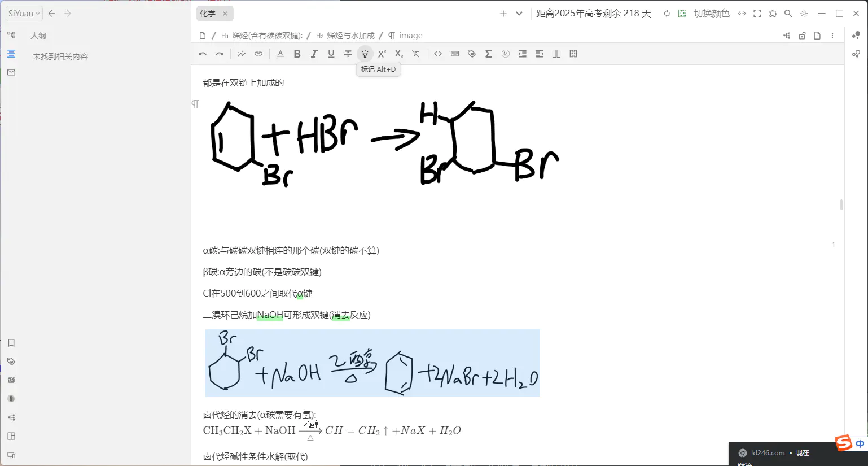
Task: Click the bottom-most icon in left dock
Action: pyautogui.click(x=11, y=455)
